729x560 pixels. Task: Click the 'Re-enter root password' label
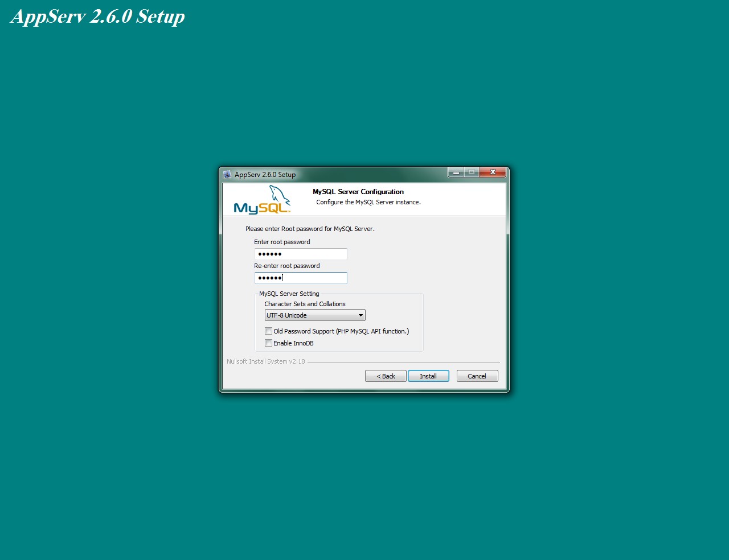[x=287, y=266]
